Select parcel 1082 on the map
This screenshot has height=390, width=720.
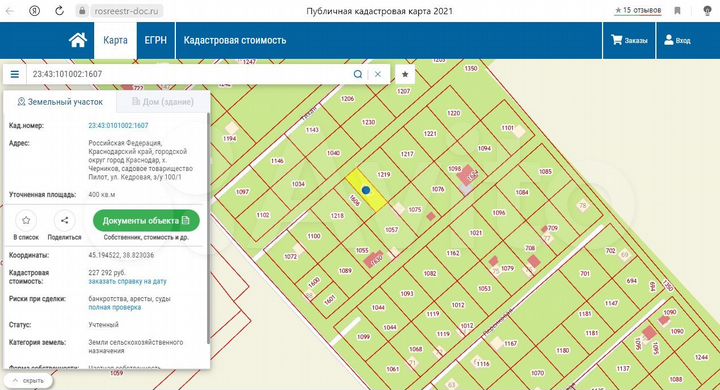430,273
